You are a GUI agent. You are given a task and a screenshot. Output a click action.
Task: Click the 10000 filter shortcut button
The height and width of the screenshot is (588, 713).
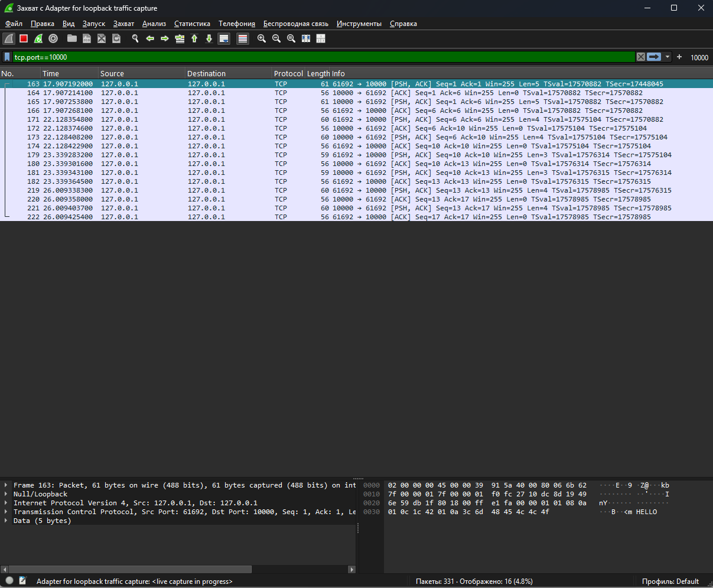(699, 57)
